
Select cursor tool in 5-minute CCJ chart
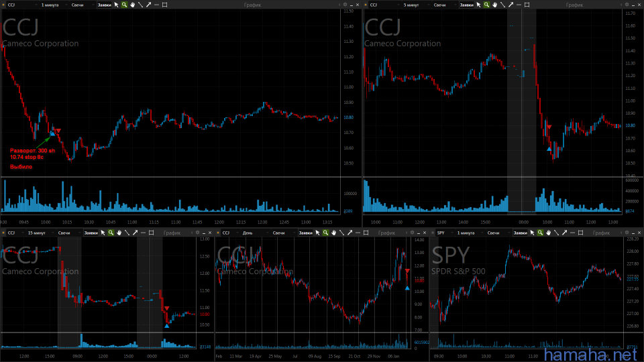tap(479, 5)
